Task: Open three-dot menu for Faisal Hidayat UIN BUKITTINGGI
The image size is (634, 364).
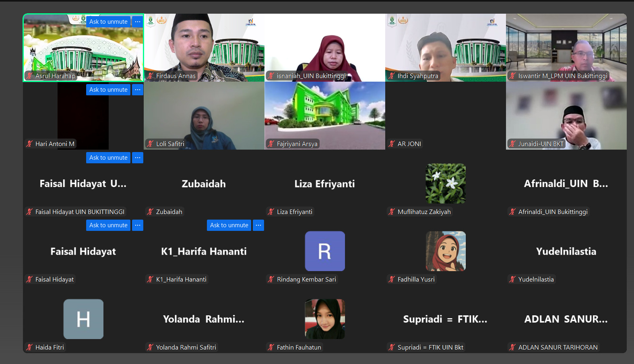Action: [x=138, y=158]
